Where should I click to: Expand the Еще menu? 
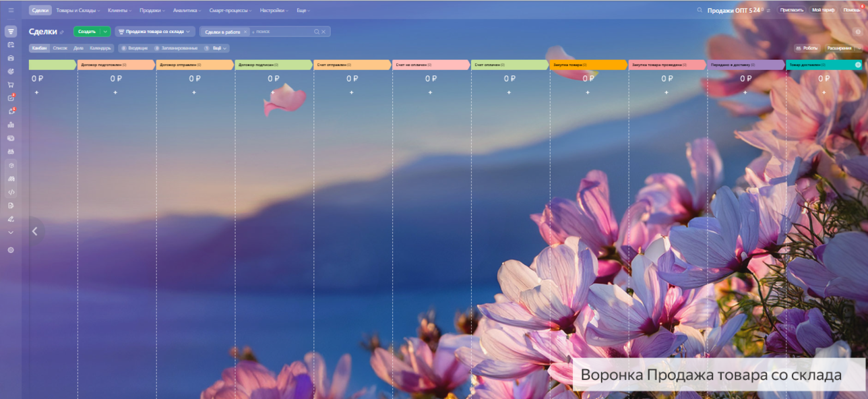pos(303,10)
